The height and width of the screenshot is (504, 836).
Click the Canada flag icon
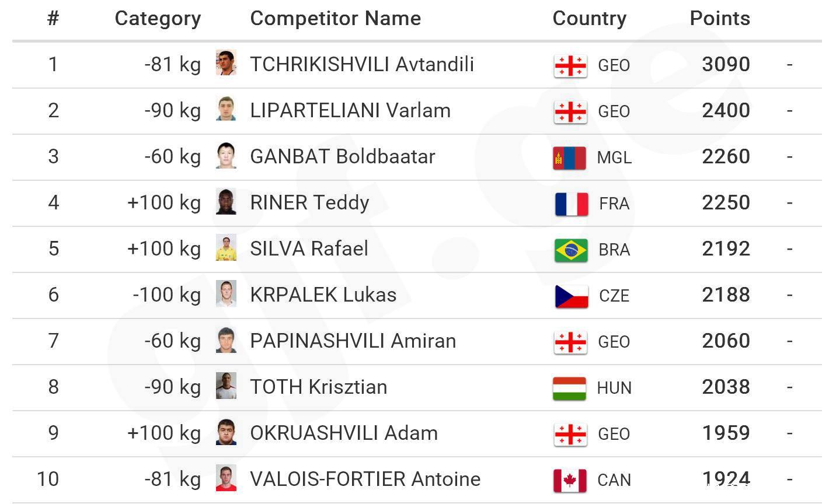click(570, 480)
